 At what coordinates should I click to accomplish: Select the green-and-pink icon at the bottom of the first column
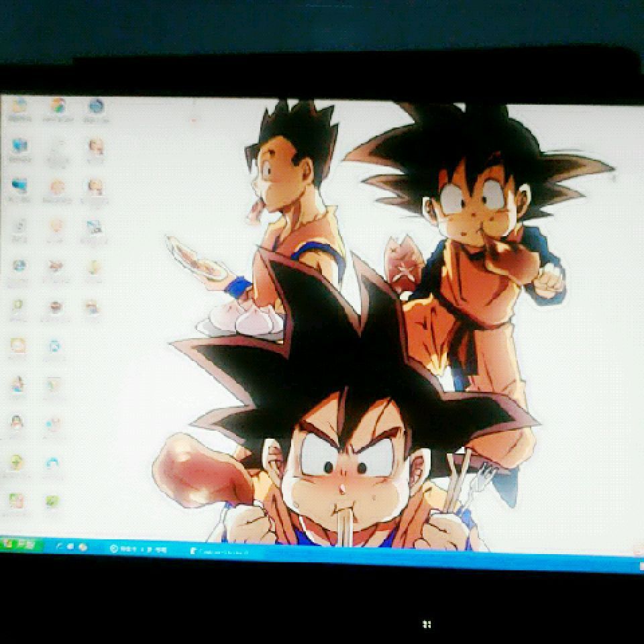[x=16, y=501]
